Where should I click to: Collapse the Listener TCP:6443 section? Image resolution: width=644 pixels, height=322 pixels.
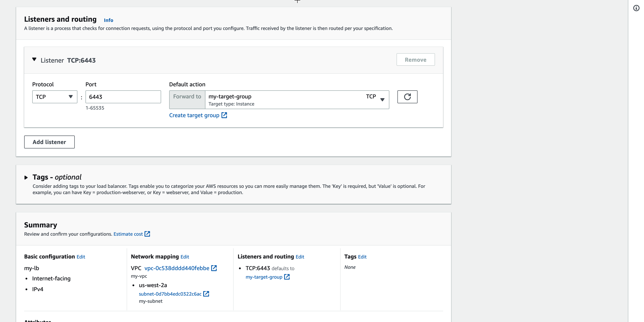point(34,60)
